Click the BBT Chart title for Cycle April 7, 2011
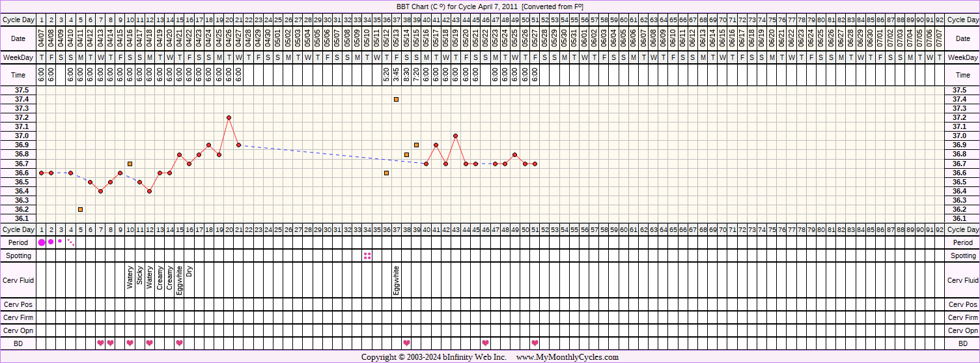 click(x=490, y=6)
